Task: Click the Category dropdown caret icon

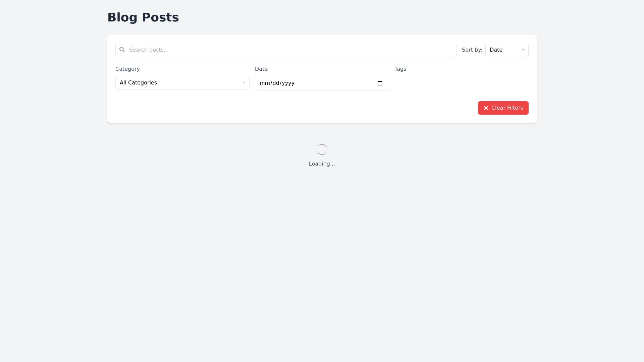Action: pyautogui.click(x=244, y=82)
